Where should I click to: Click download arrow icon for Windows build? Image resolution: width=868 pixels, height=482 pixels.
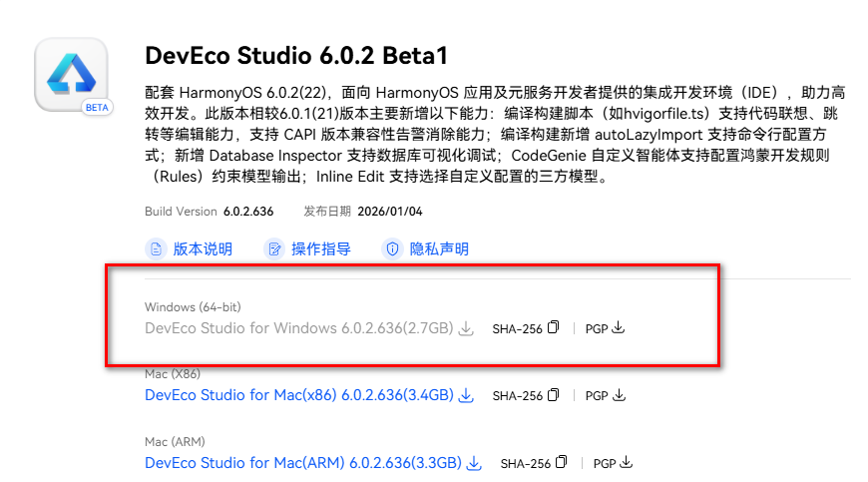point(466,328)
